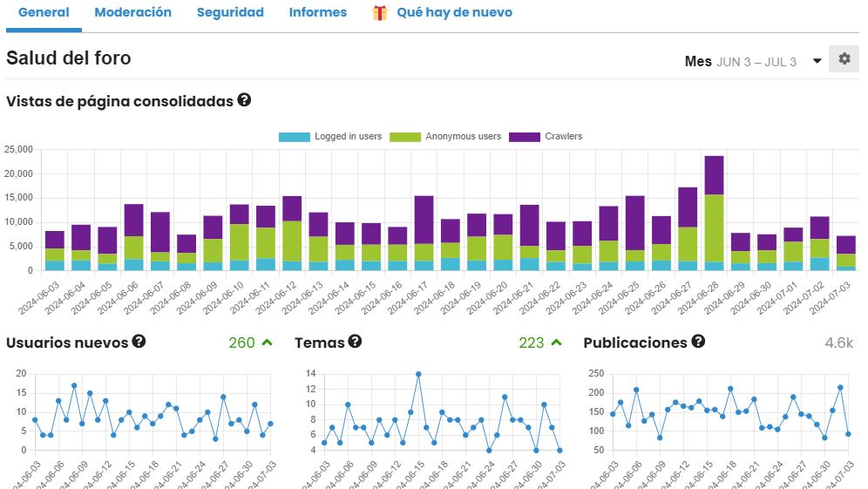Click the tallest bar for 2024-06-28
This screenshot has width=868, height=489.
pyautogui.click(x=714, y=214)
